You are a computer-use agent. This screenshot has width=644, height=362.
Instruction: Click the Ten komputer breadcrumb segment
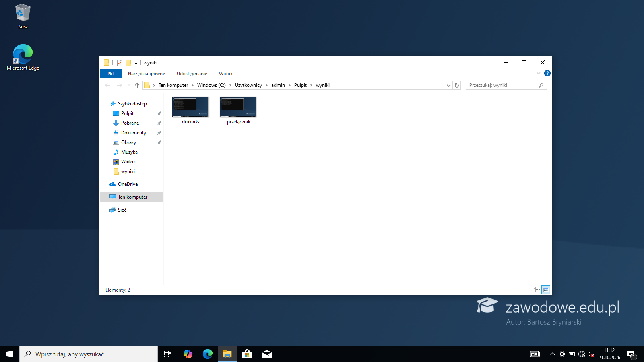(173, 85)
